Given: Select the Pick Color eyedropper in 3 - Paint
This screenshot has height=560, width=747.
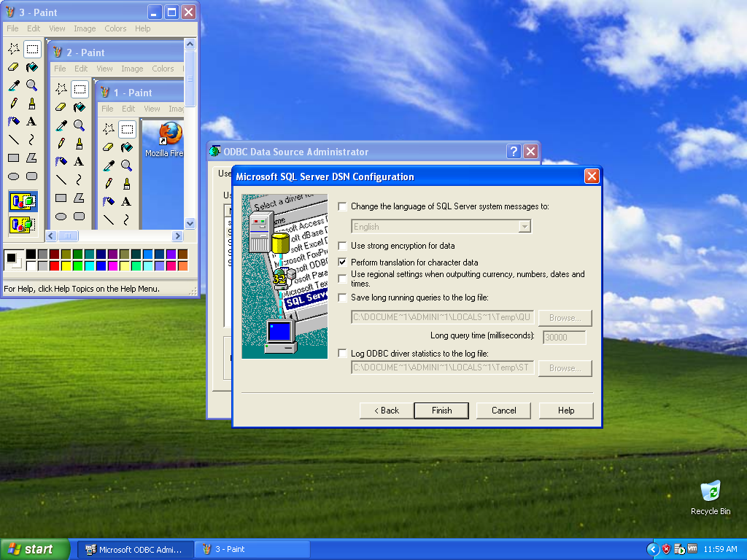Looking at the screenshot, I should (x=13, y=85).
